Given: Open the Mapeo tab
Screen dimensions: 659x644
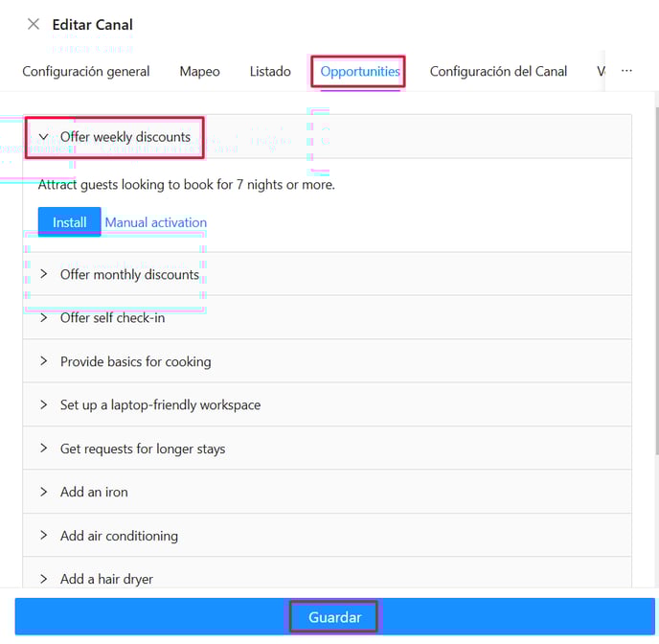Looking at the screenshot, I should pos(199,71).
